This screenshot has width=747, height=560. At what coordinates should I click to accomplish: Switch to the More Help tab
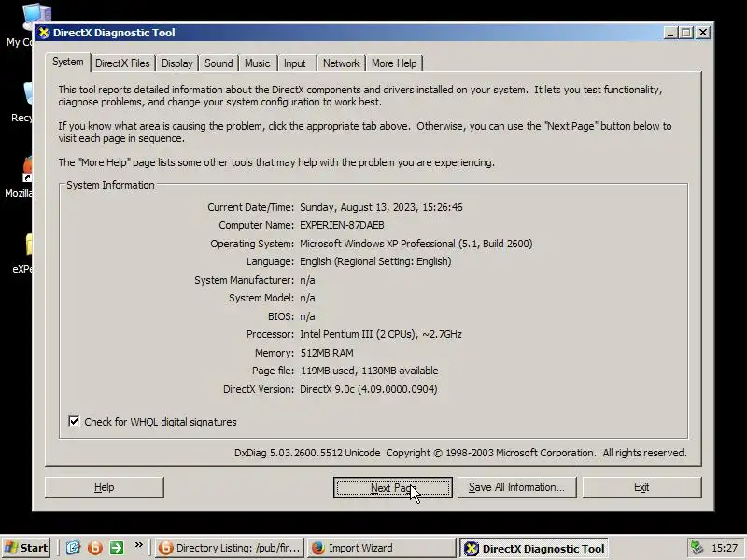point(394,63)
